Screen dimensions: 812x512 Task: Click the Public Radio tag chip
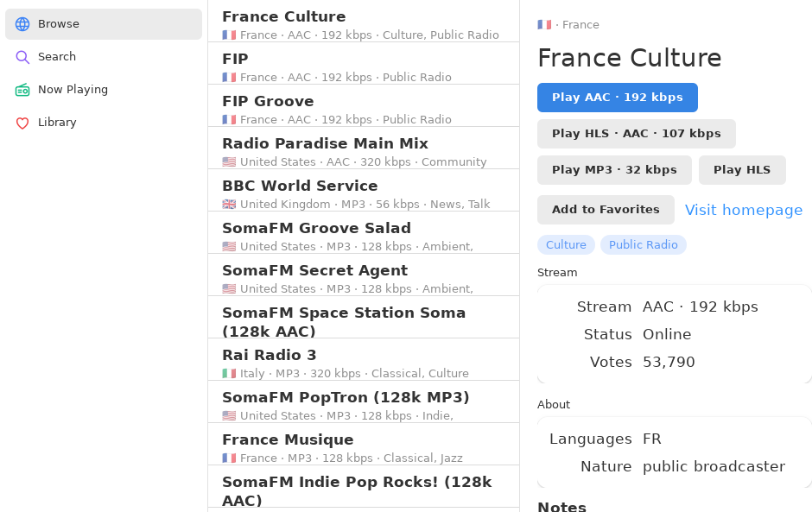click(644, 245)
